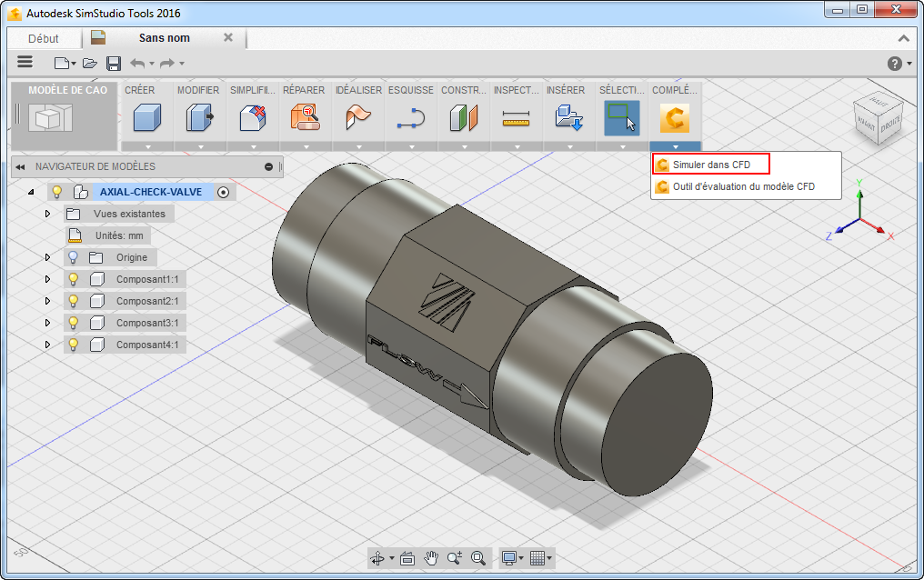Toggle visibility bulb of AXIAL-CHECK-VALVE

tap(57, 192)
